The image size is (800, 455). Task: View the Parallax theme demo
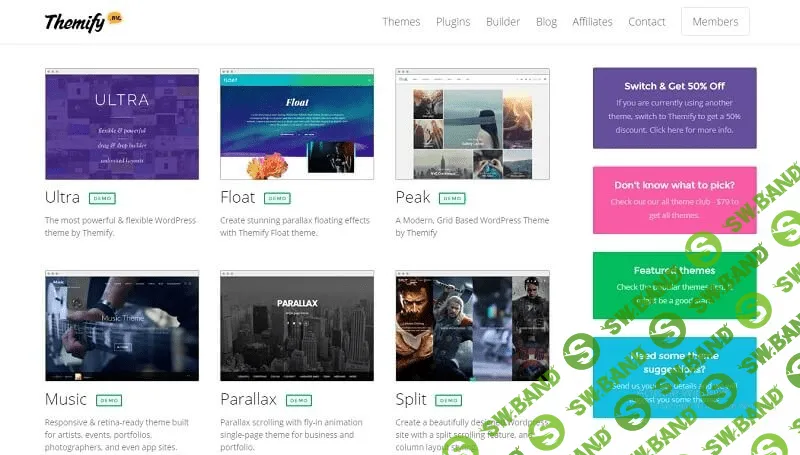(x=299, y=400)
